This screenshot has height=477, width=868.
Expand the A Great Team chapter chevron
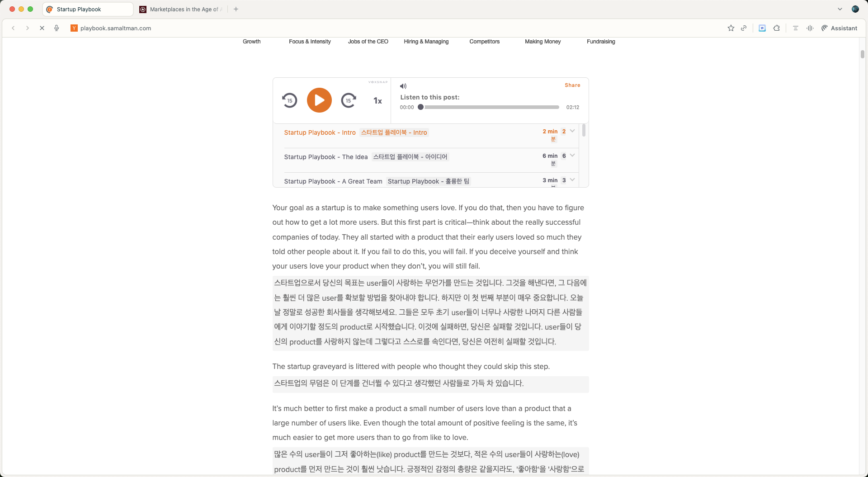click(x=572, y=179)
